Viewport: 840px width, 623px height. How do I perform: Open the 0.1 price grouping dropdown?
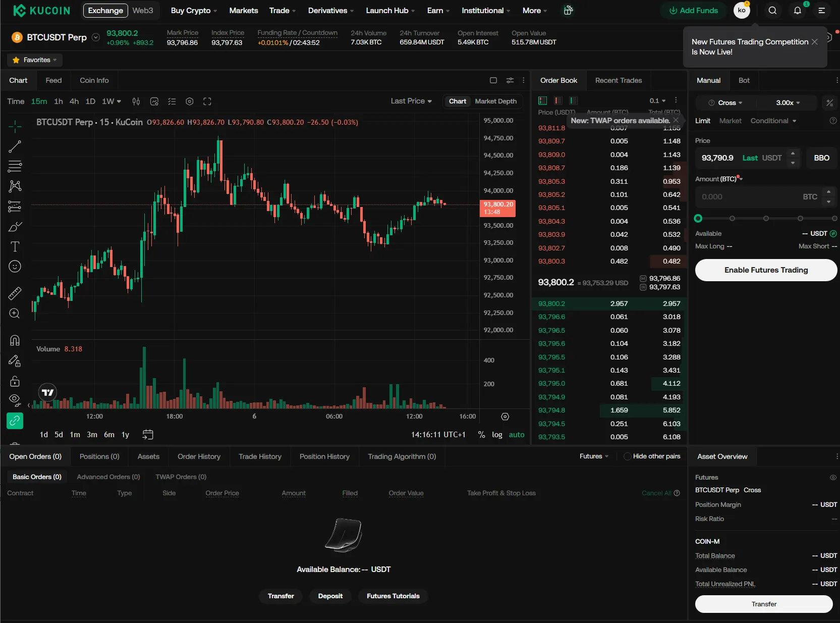pyautogui.click(x=657, y=100)
